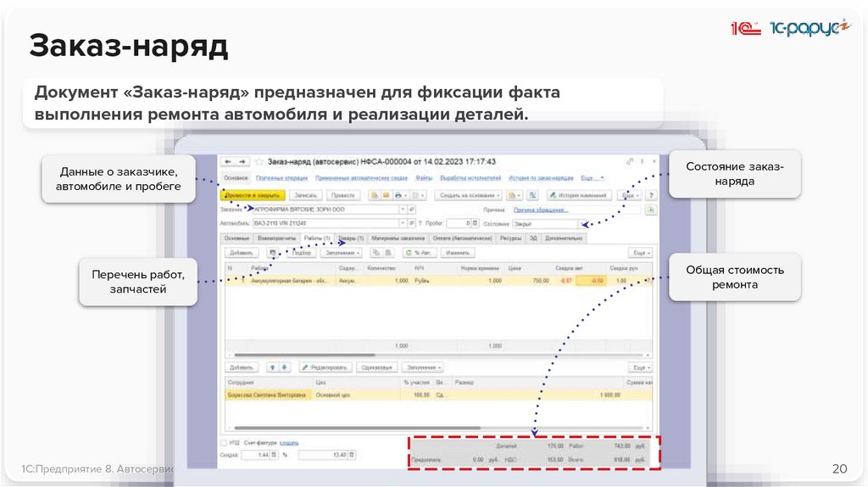Open the Ресурсы tab
The width and height of the screenshot is (868, 487).
510,238
